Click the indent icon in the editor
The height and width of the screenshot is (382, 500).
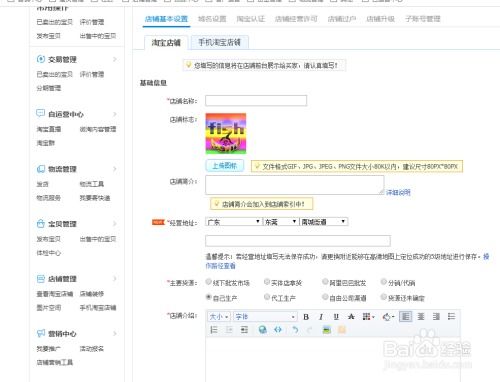(244, 330)
